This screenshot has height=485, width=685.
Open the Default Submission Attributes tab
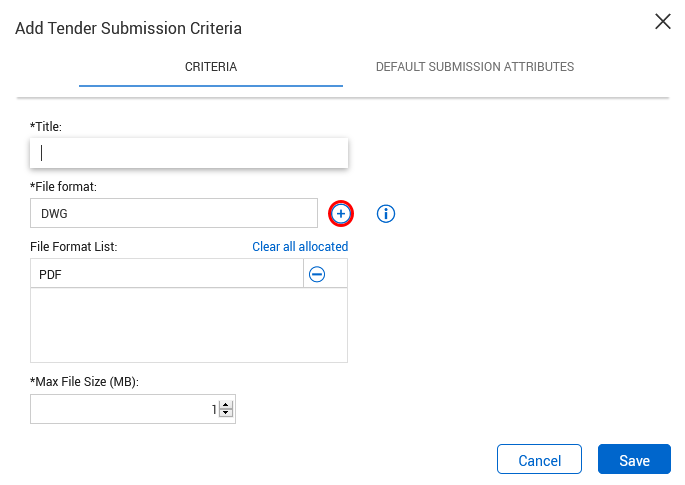(474, 67)
